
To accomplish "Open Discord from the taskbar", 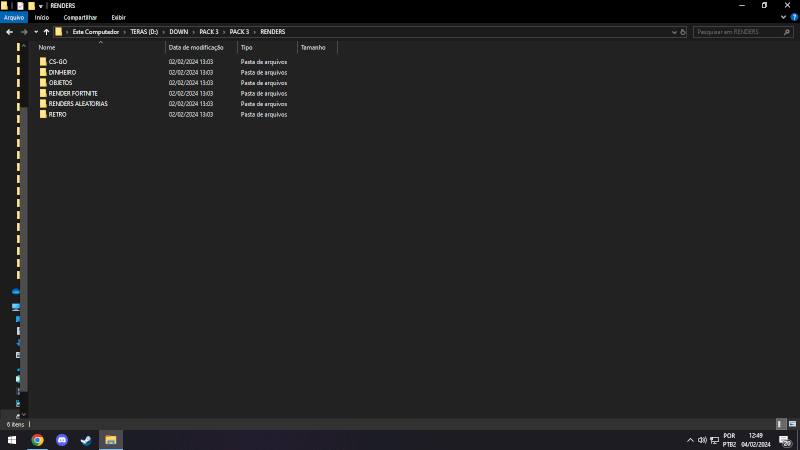I will click(62, 440).
